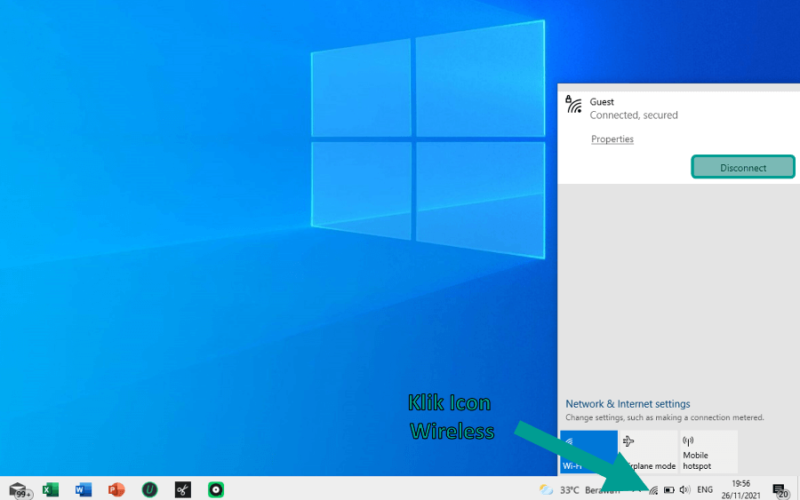The height and width of the screenshot is (500, 800).
Task: Click the volume speaker tray icon
Action: (x=685, y=490)
